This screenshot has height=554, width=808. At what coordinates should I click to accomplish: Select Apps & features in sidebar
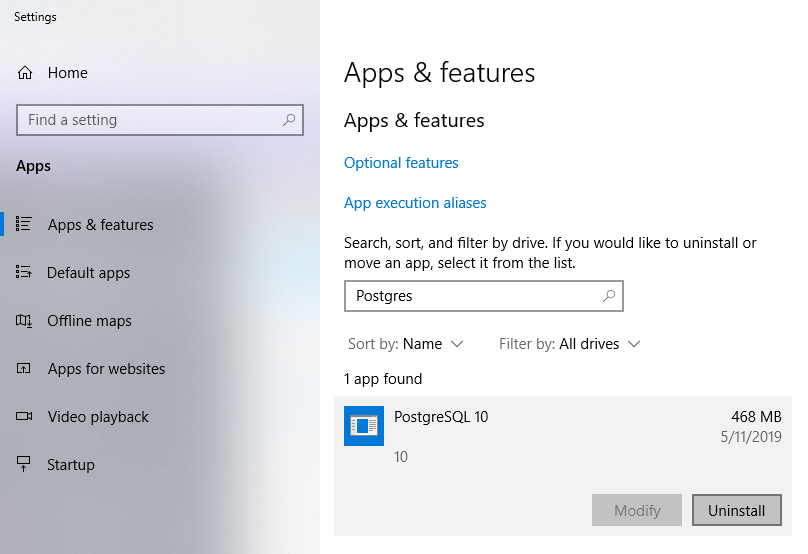pos(100,225)
